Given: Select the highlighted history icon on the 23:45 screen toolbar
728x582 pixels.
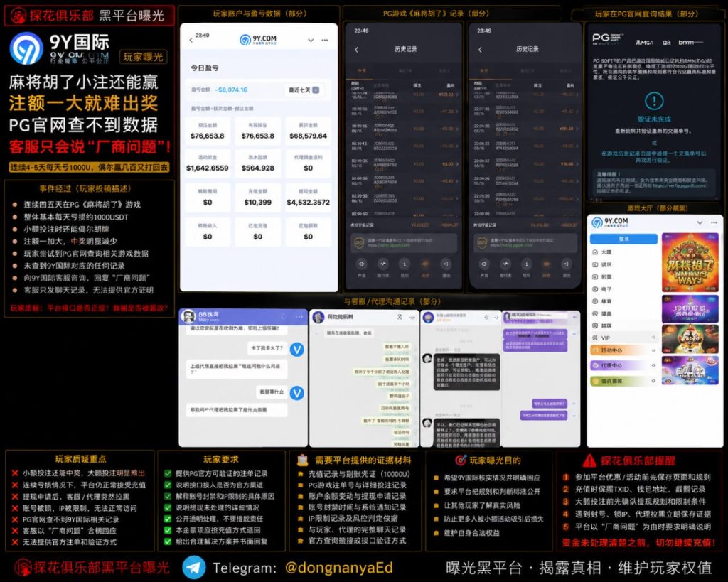Looking at the screenshot, I should click(546, 264).
